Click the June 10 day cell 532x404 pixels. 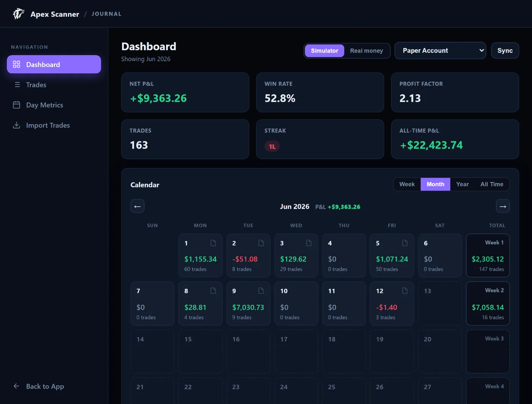[296, 304]
